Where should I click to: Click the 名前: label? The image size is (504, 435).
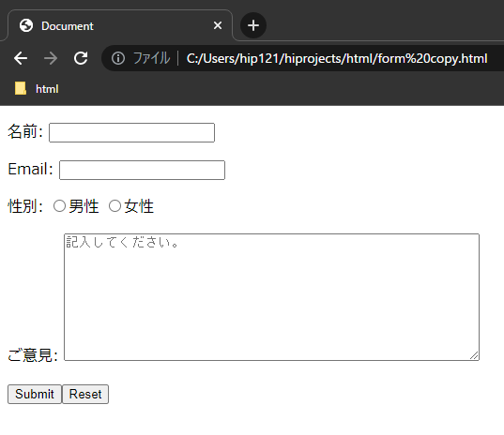point(25,131)
